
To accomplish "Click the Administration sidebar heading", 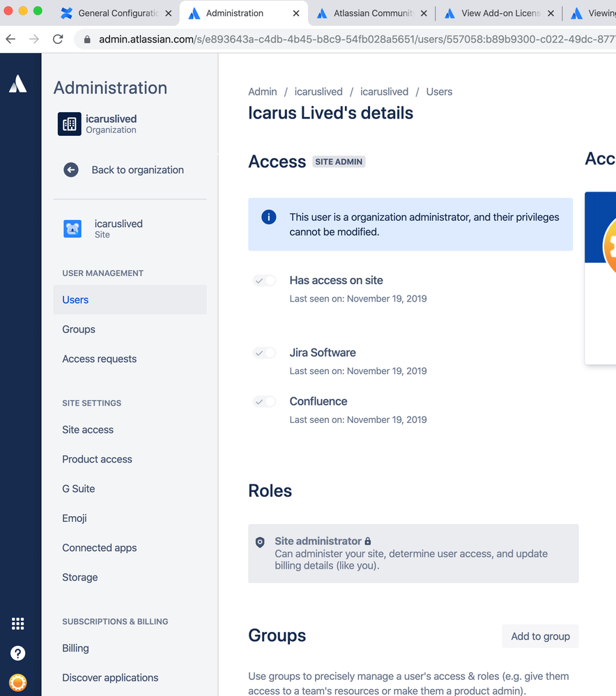I will click(x=110, y=88).
